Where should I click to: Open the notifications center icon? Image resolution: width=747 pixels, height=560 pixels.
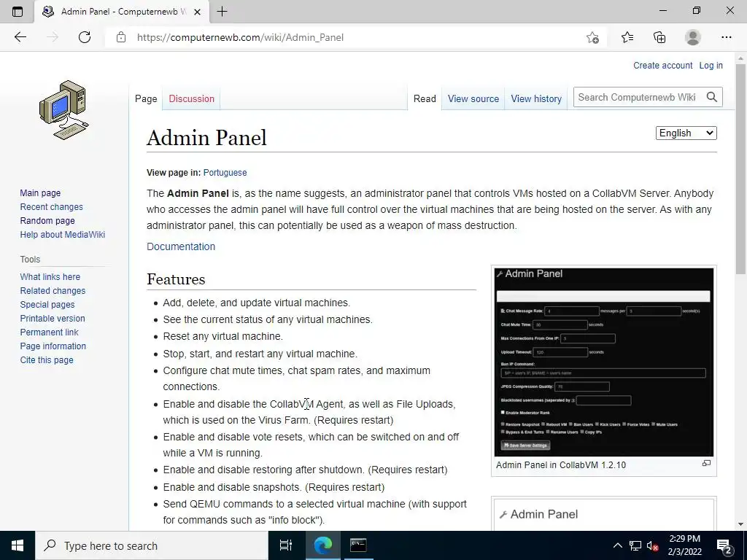point(724,546)
